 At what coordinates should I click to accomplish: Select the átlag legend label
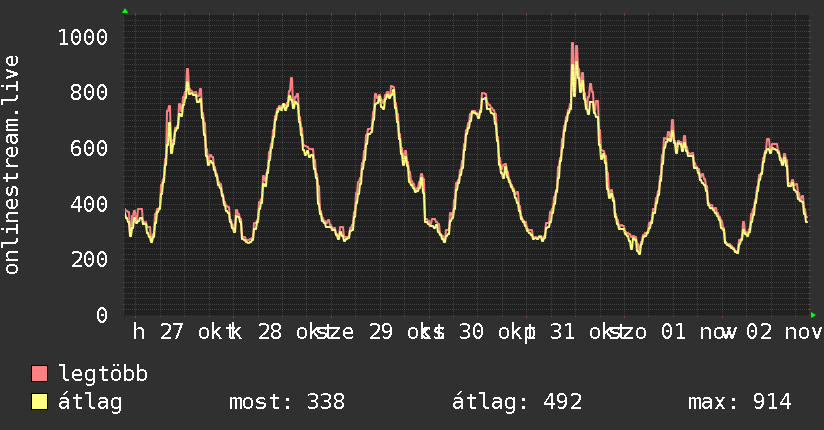(90, 402)
